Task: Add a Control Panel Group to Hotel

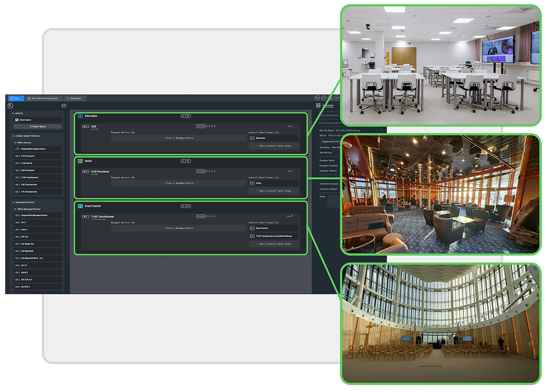Action: [x=274, y=191]
